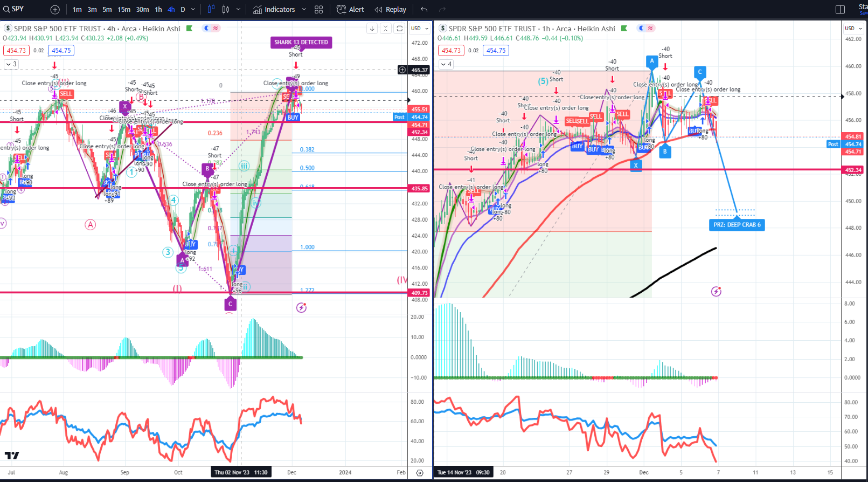Click the S symbol logo on 1h chart
The height and width of the screenshot is (482, 868).
click(x=443, y=29)
